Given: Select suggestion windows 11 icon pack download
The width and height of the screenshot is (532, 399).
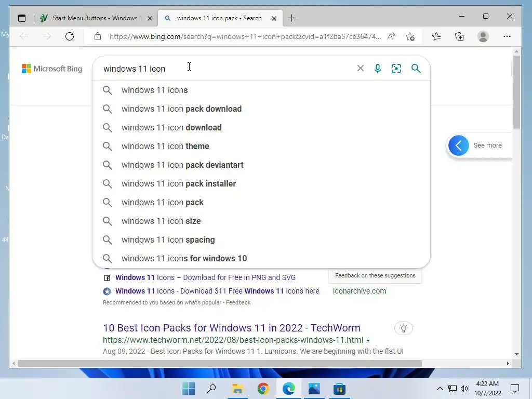Looking at the screenshot, I should [x=261, y=109].
